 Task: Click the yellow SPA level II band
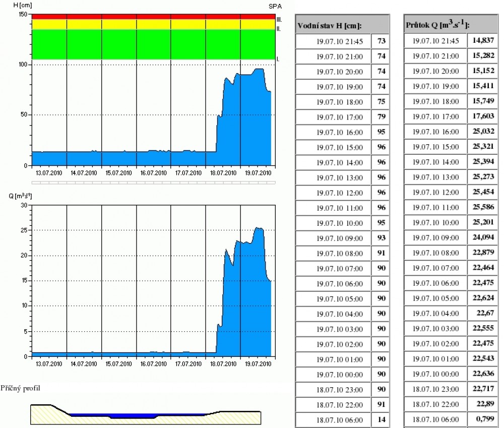pyautogui.click(x=154, y=24)
